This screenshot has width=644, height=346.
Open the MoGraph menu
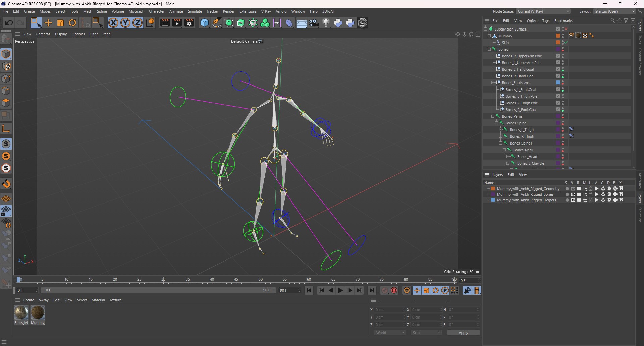coord(137,11)
